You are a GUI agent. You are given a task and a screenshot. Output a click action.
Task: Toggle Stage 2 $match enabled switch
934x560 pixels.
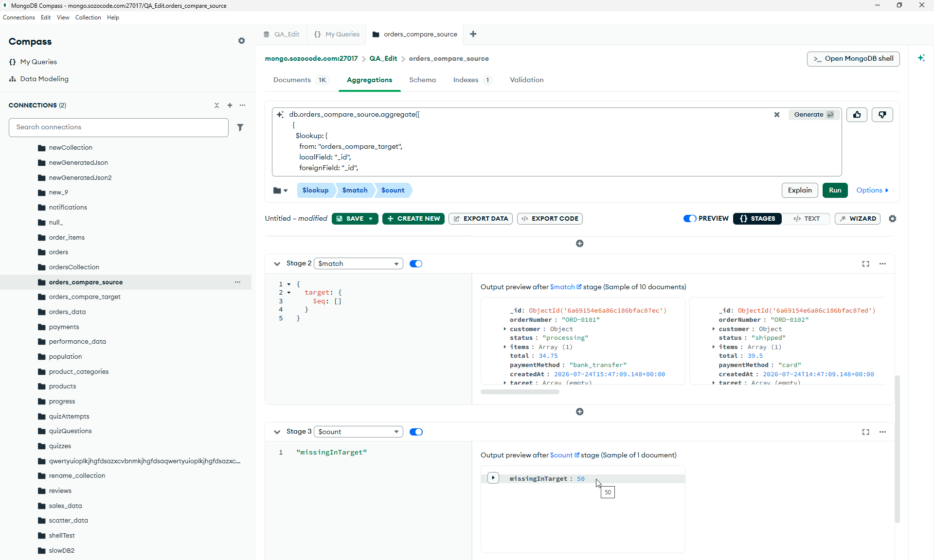point(416,263)
